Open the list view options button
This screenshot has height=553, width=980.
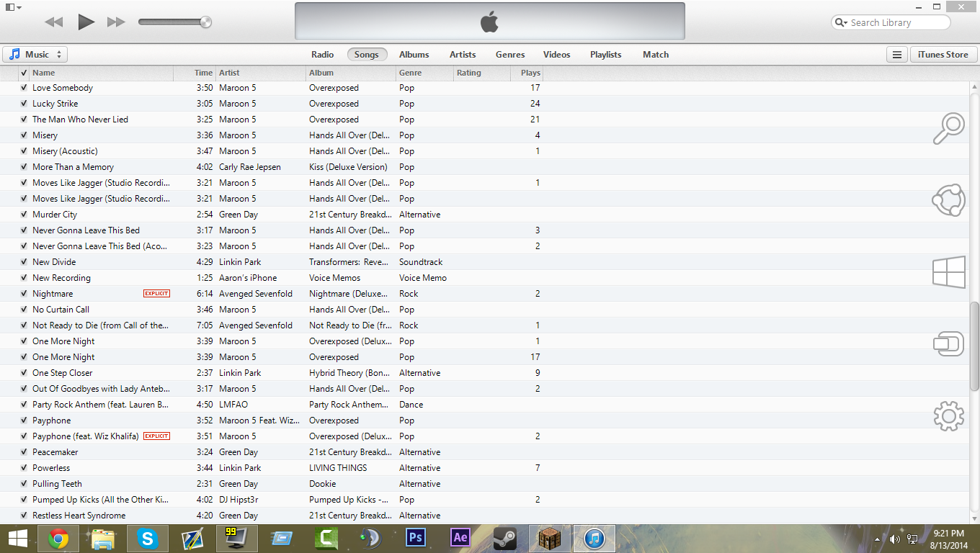tap(896, 55)
